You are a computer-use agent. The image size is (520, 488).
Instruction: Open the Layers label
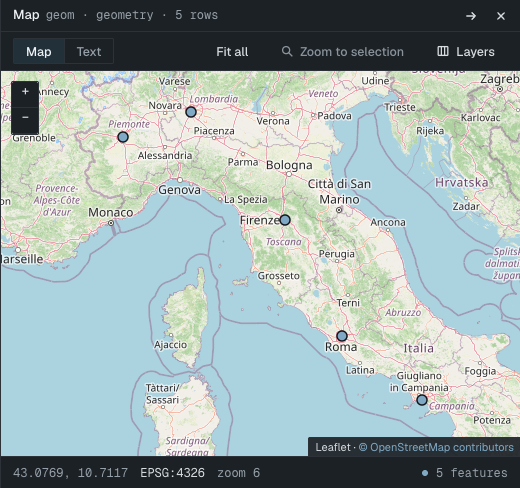click(475, 52)
